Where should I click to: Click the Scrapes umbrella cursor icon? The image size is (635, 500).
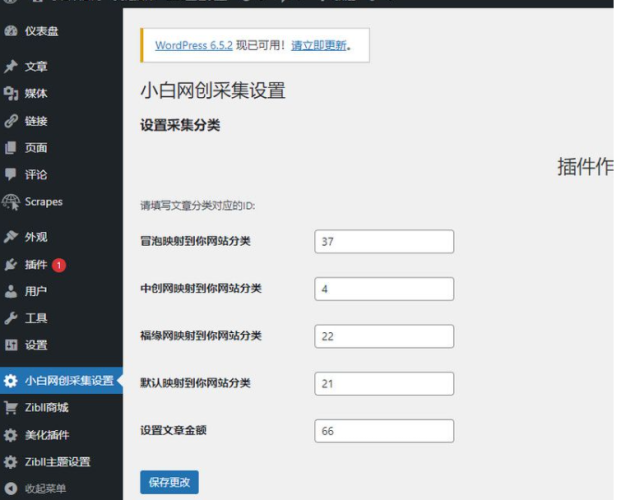[x=11, y=202]
